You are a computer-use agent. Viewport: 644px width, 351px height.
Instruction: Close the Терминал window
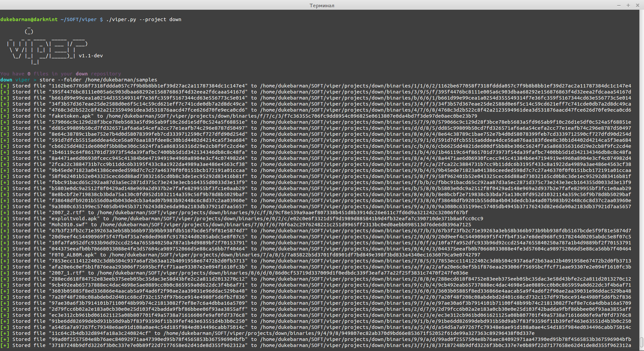pyautogui.click(x=637, y=5)
